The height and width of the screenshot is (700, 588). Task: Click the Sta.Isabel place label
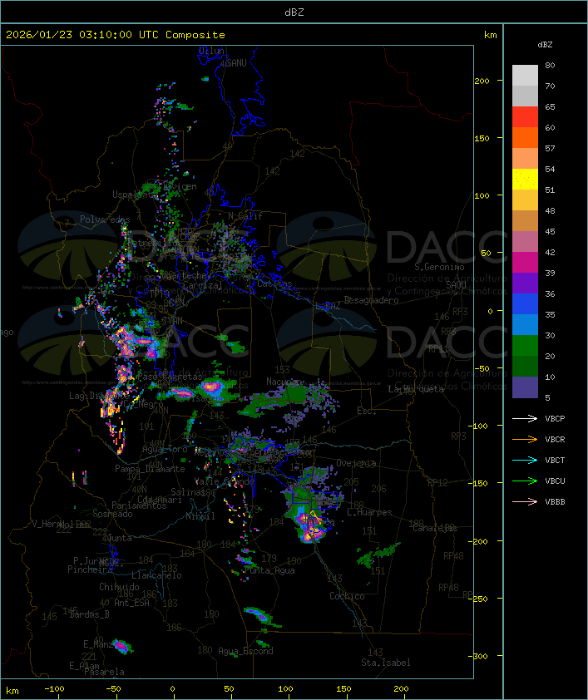tap(386, 663)
